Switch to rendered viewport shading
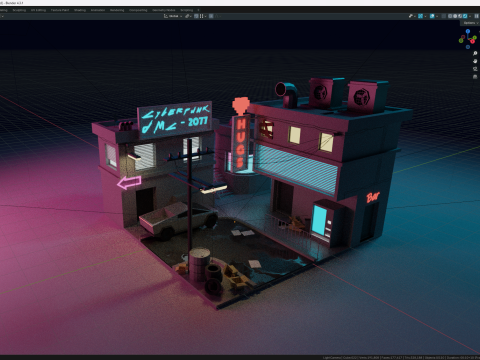This screenshot has height=360, width=480. [x=465, y=16]
